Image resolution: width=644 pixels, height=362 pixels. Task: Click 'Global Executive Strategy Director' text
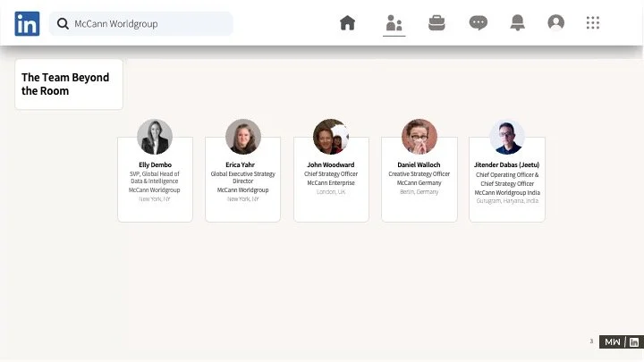[243, 177]
